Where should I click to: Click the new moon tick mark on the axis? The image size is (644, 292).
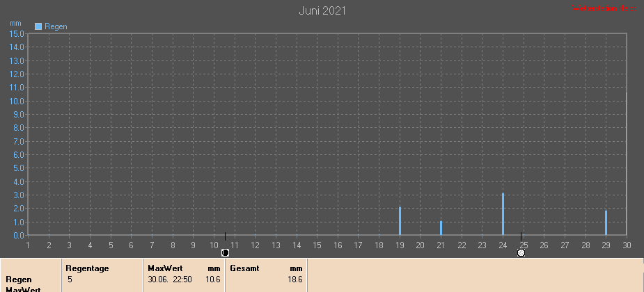coord(225,236)
